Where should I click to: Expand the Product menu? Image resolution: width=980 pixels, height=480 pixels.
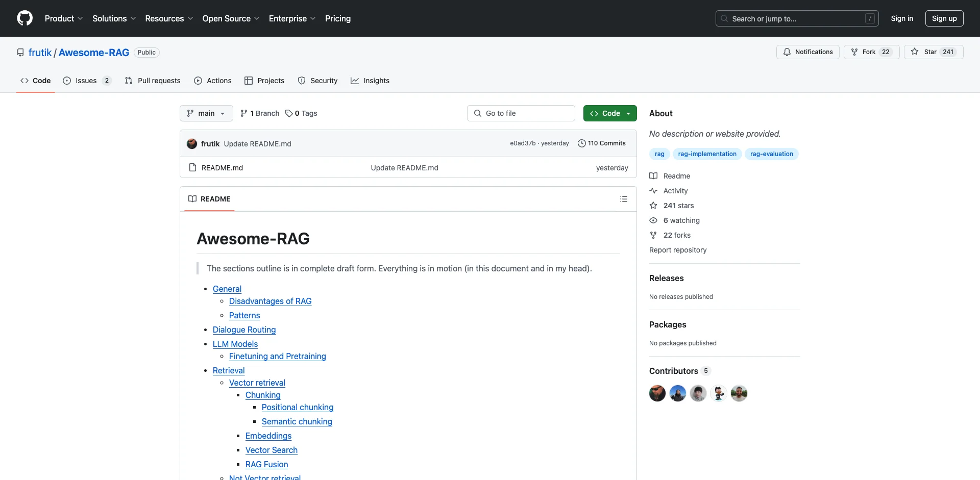pos(63,18)
